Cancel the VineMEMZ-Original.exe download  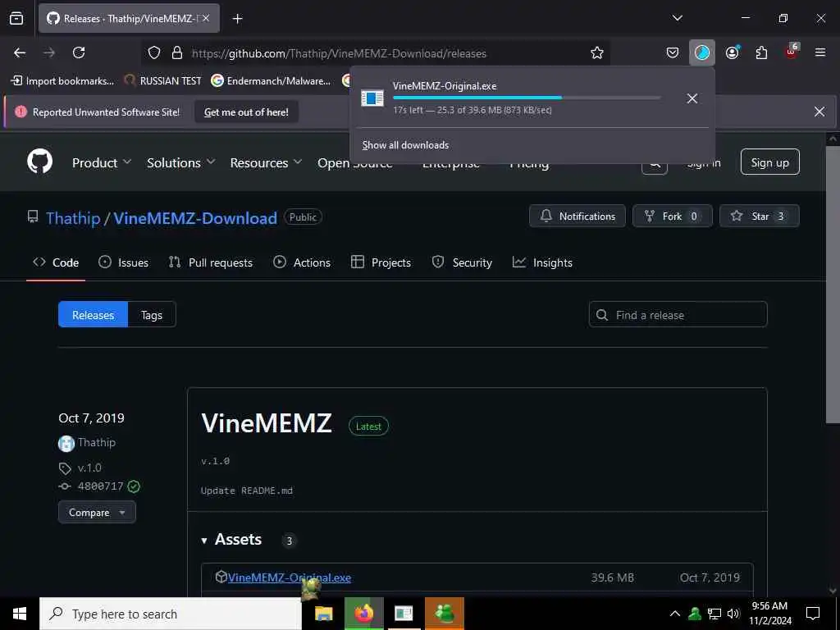[x=692, y=98]
